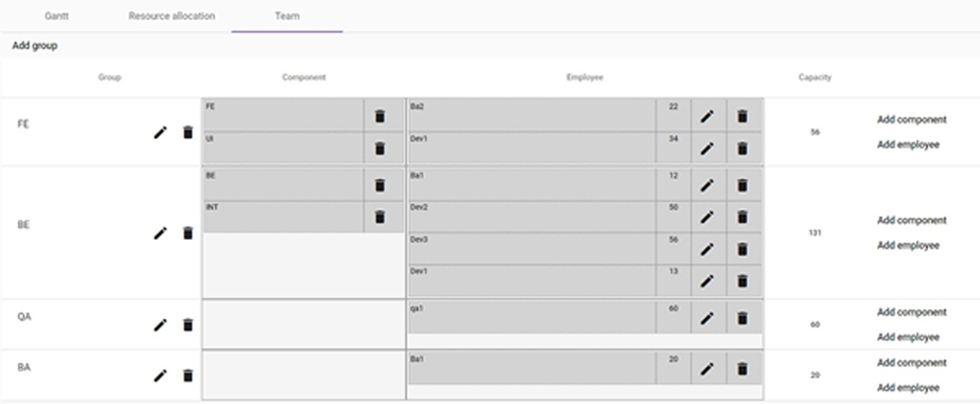This screenshot has width=980, height=404.
Task: Add employee to the BE group
Action: 908,246
